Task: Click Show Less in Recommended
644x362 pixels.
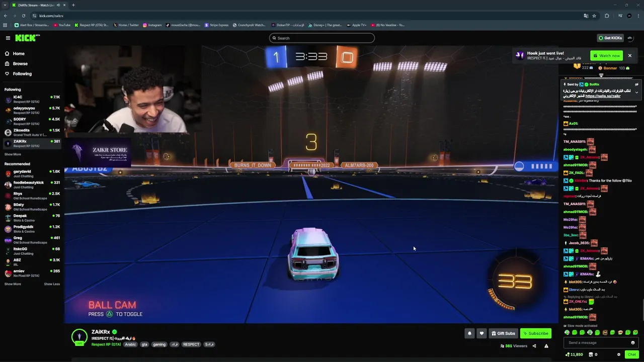Action: pos(52,284)
